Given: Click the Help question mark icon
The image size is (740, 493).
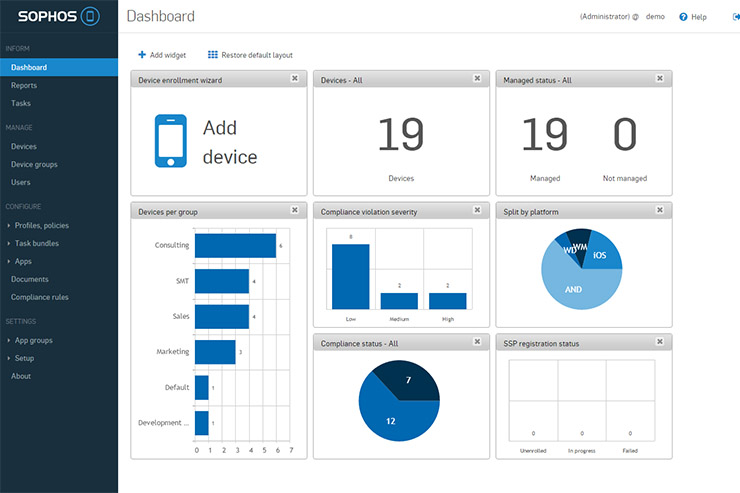Looking at the screenshot, I should (x=683, y=17).
